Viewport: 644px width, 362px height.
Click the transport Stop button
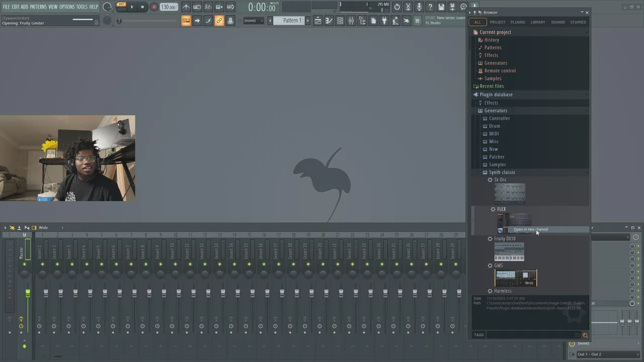pyautogui.click(x=142, y=7)
